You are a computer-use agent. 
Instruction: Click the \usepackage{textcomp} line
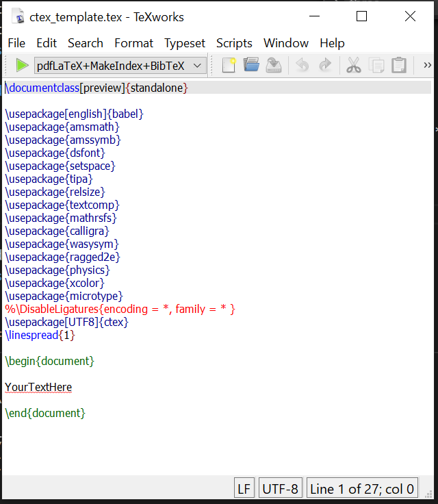point(62,205)
